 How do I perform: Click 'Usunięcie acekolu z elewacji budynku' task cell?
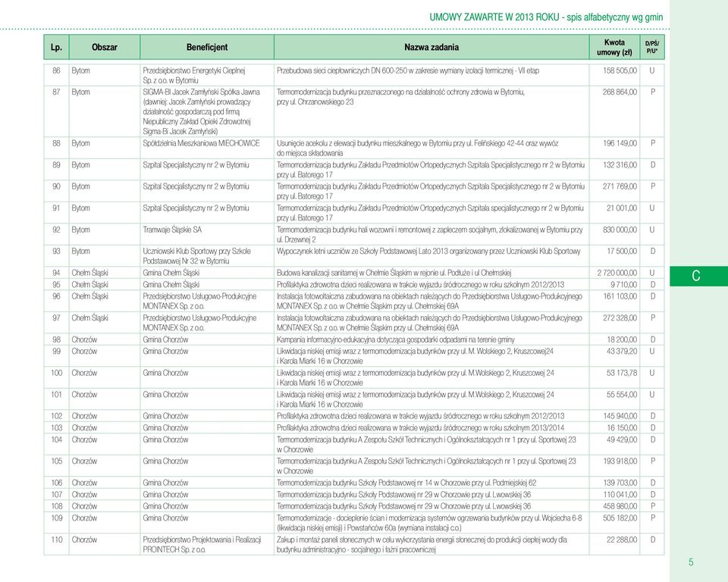(431, 148)
